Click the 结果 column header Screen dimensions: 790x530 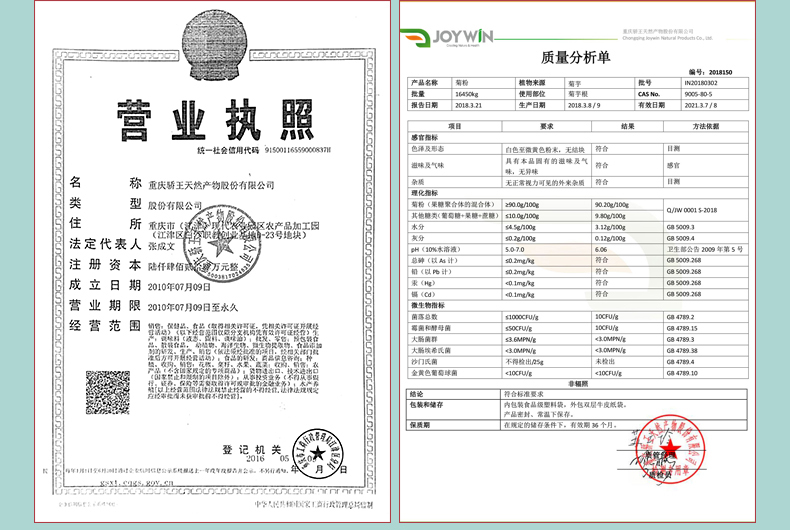pos(627,126)
